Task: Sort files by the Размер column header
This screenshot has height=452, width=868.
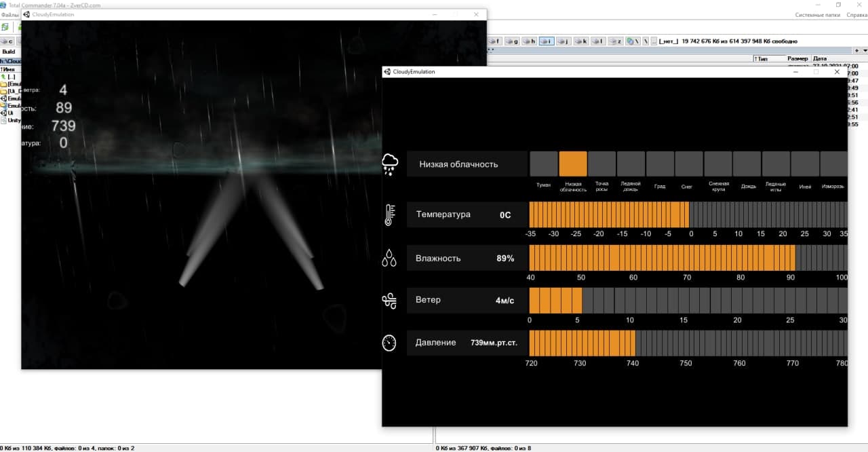Action: click(797, 58)
